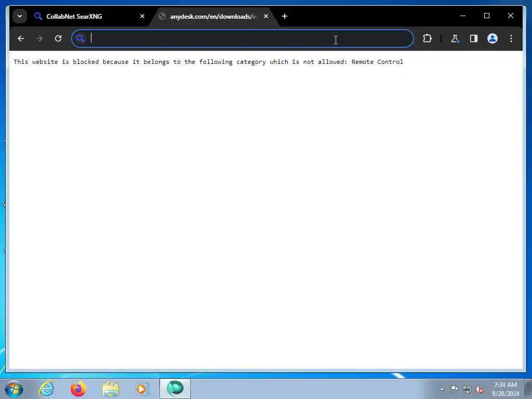Open the tab search dropdown arrow
The width and height of the screenshot is (532, 399).
(20, 16)
